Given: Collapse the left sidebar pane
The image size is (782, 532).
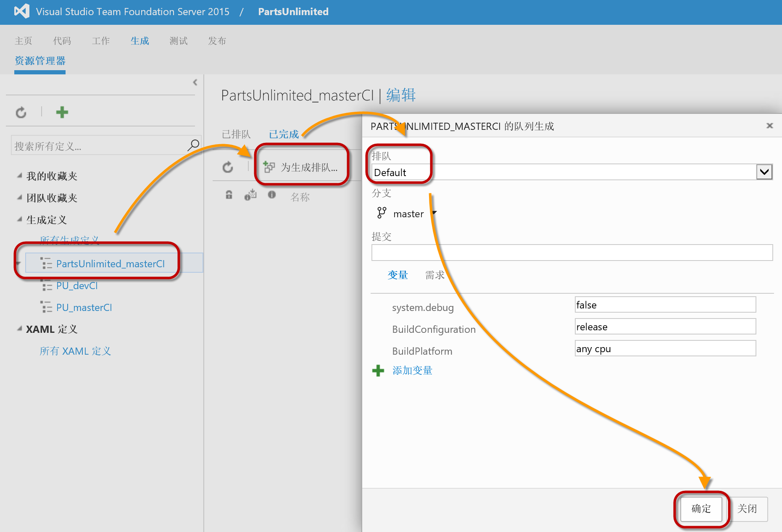Looking at the screenshot, I should click(195, 82).
